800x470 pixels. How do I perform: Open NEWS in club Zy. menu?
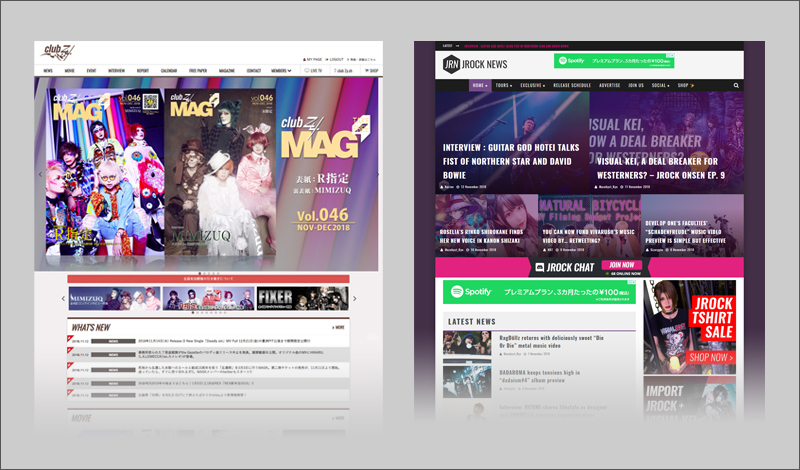48,70
